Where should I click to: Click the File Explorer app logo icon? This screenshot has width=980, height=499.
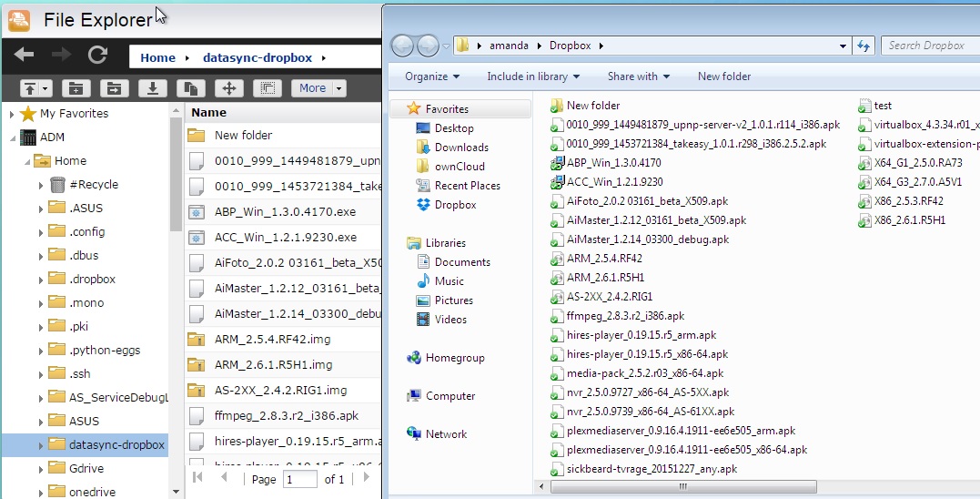(19, 20)
